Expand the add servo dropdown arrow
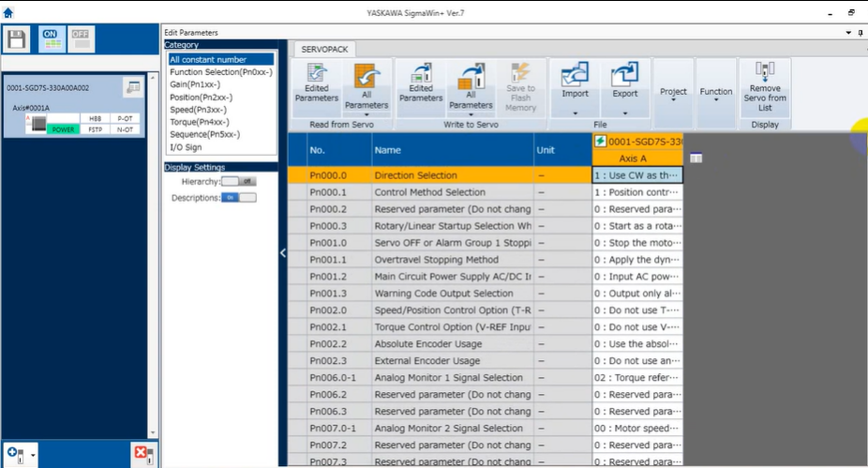This screenshot has width=868, height=468. (x=34, y=456)
